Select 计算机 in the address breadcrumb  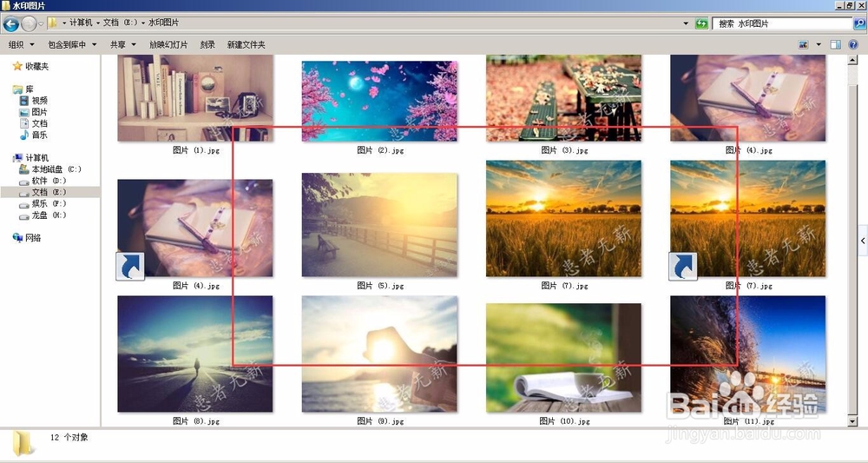[x=81, y=23]
